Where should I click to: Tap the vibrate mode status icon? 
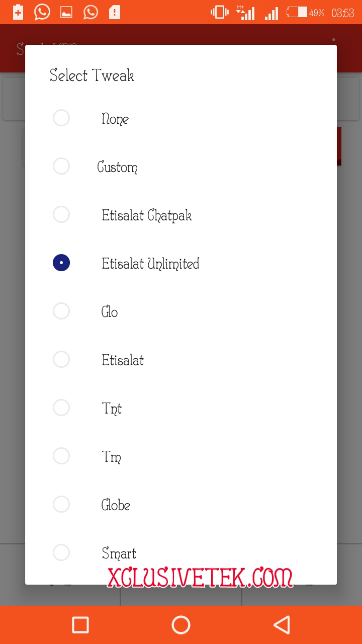click(220, 12)
